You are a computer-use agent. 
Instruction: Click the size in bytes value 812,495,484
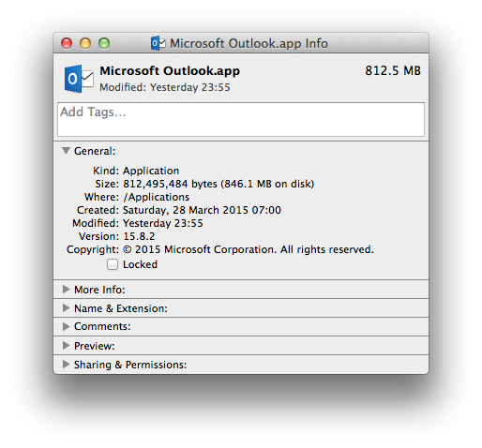click(156, 184)
